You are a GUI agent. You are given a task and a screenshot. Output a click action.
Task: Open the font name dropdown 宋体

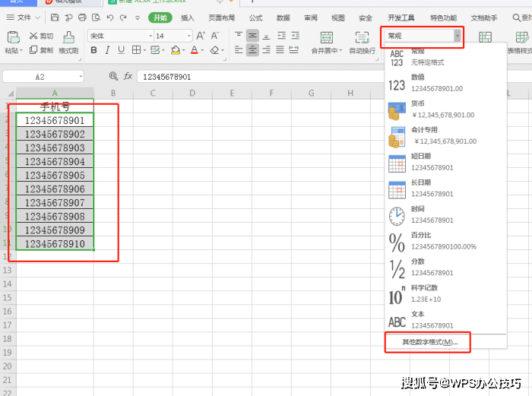150,36
